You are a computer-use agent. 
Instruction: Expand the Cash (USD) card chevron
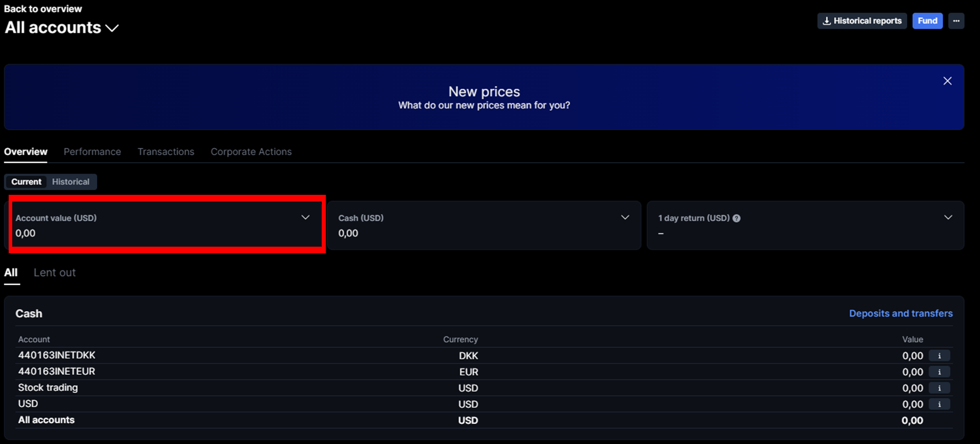(x=625, y=217)
